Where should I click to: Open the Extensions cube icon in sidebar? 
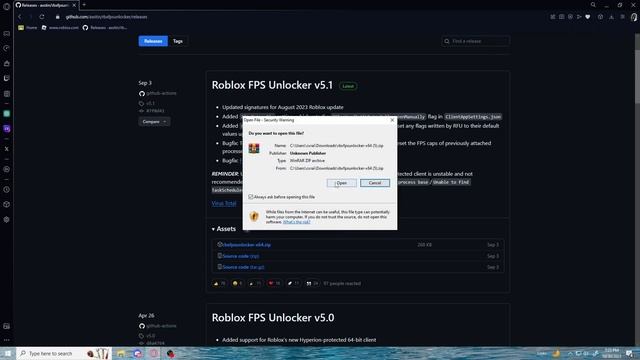point(7,204)
